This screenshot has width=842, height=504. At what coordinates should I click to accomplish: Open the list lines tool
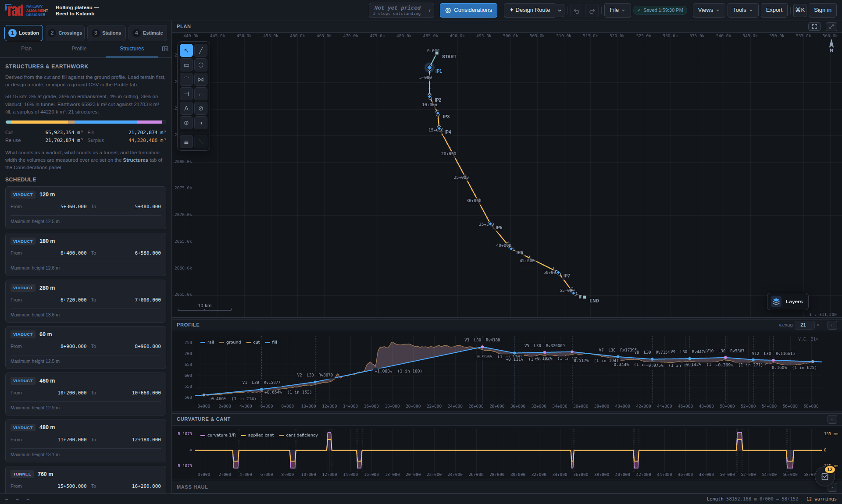(186, 142)
